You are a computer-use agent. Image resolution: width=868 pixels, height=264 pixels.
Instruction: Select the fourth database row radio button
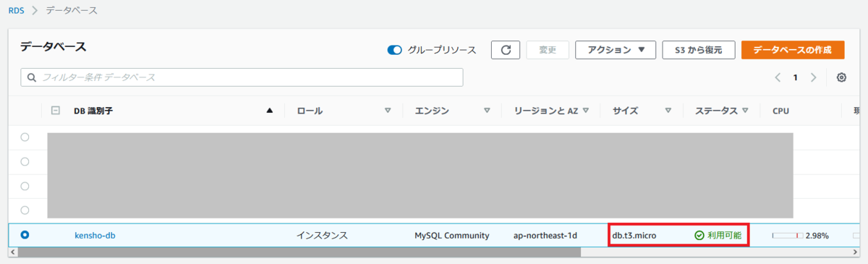(25, 210)
